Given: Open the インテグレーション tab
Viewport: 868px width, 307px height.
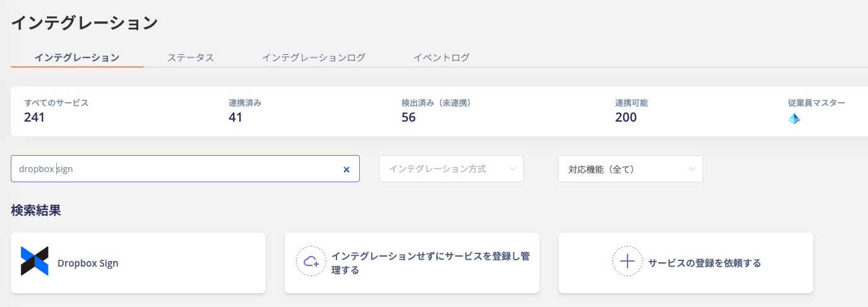Looking at the screenshot, I should (x=77, y=57).
